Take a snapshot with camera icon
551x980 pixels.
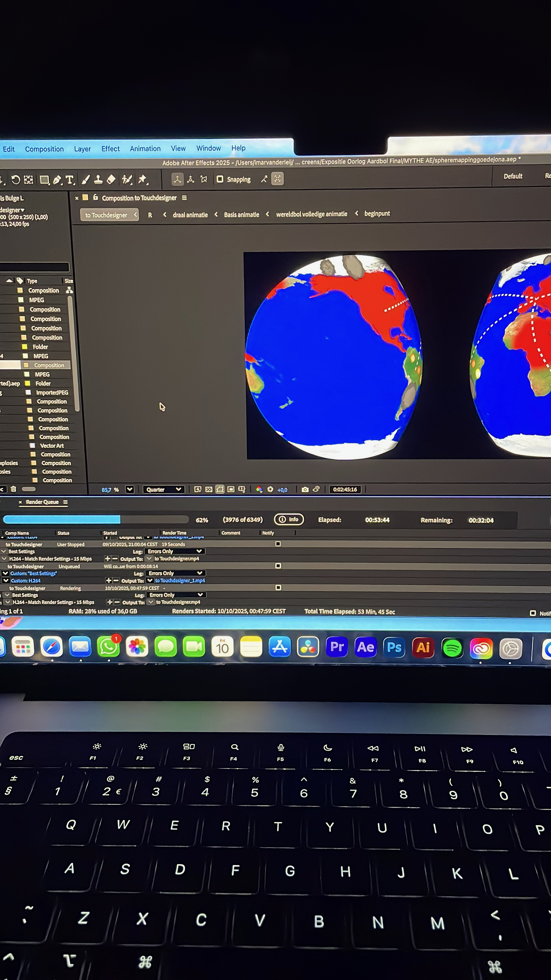305,490
